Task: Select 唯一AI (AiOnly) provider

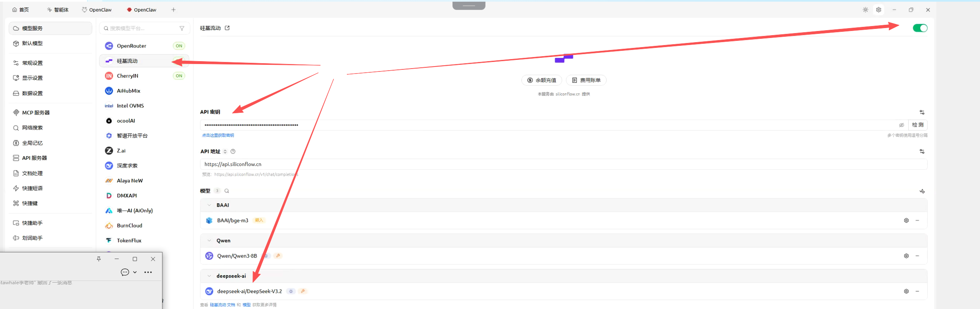Action: 144,211
